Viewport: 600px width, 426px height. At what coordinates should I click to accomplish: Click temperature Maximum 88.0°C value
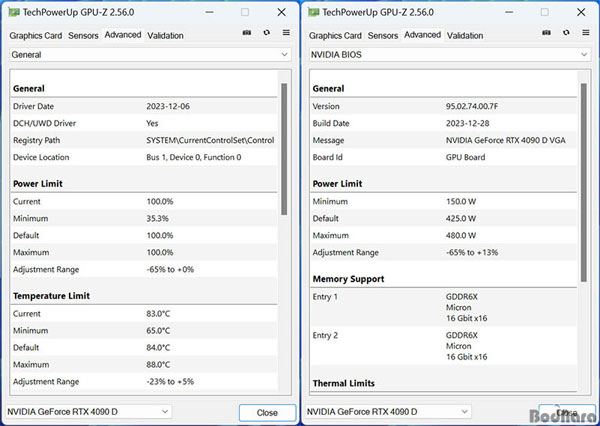tap(158, 364)
